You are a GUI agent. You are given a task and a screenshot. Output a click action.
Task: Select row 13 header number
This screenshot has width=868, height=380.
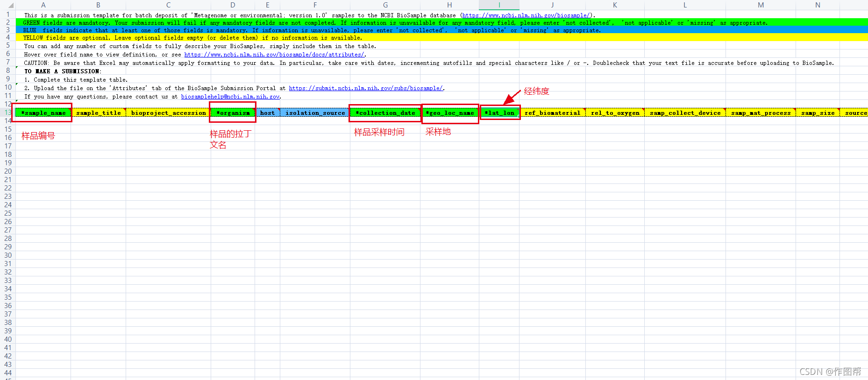click(x=7, y=113)
